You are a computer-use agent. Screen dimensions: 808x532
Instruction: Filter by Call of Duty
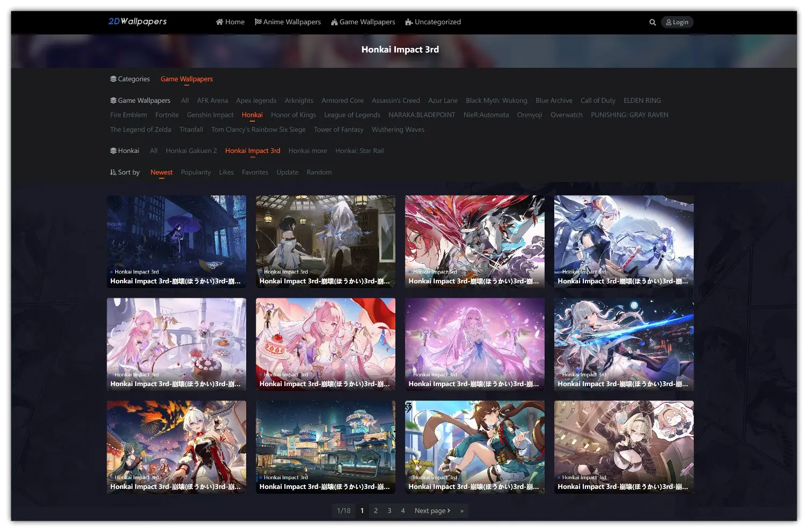click(598, 101)
